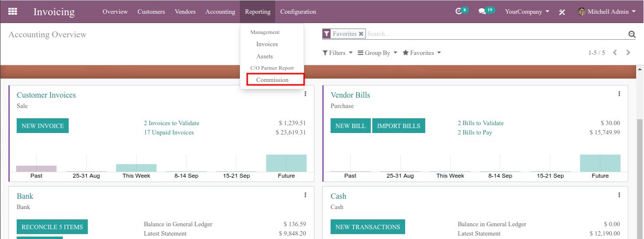
Task: Click the NEW INVOICE button
Action: [43, 126]
